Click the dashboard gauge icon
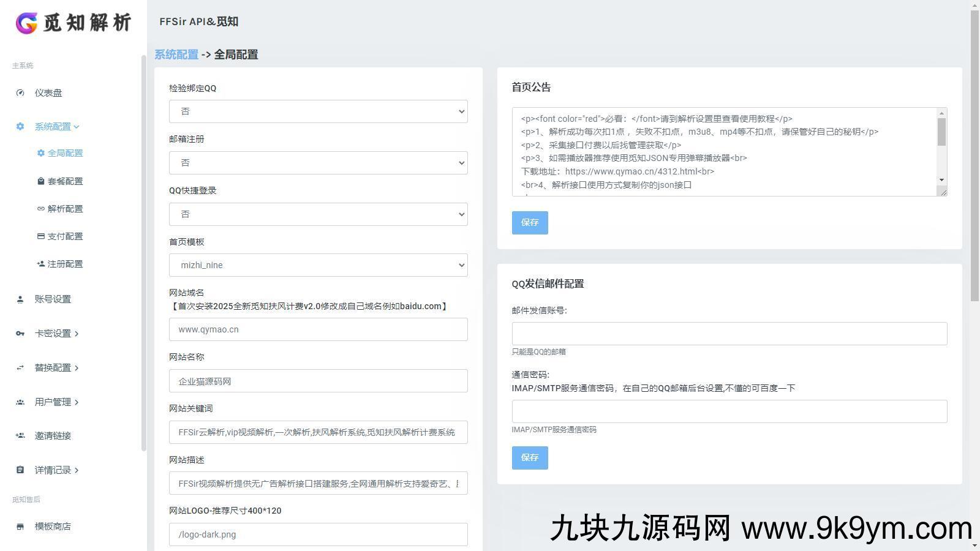This screenshot has width=980, height=551. [x=20, y=93]
